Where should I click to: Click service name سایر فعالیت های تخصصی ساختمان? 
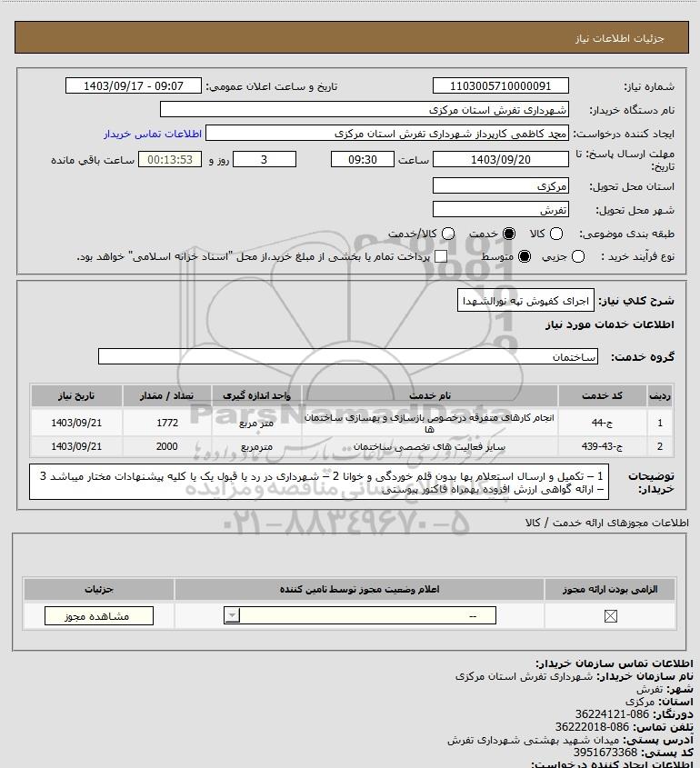click(x=430, y=446)
